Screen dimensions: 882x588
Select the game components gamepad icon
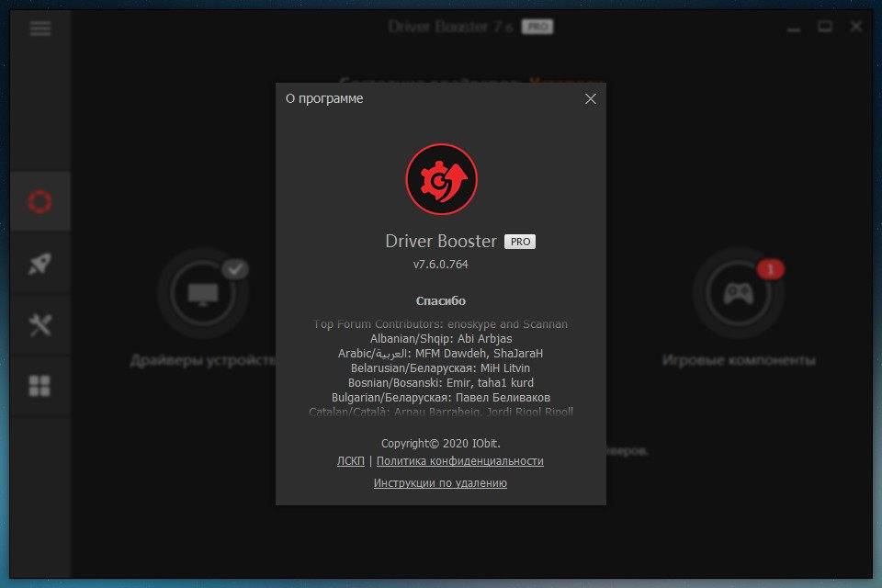(738, 293)
